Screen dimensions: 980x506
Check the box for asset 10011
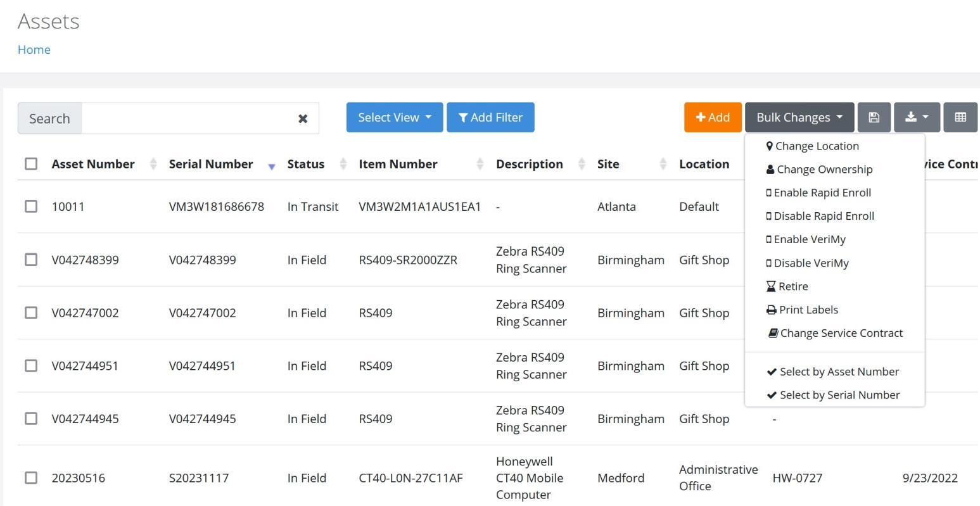31,206
